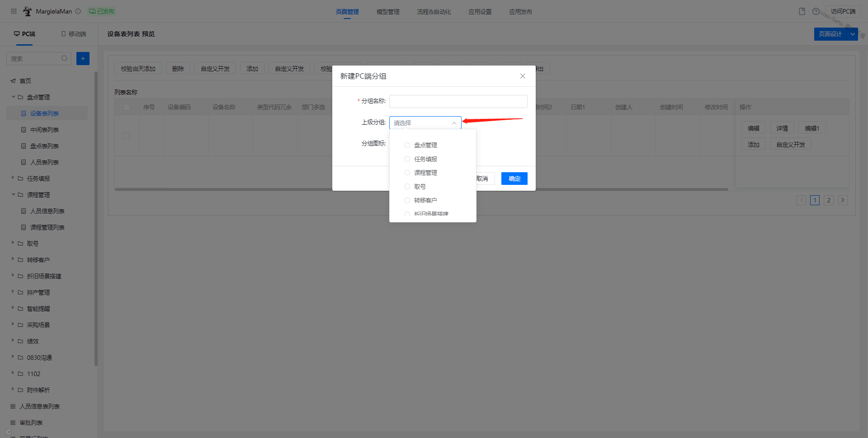Open the 应用设置 tab

(x=480, y=12)
